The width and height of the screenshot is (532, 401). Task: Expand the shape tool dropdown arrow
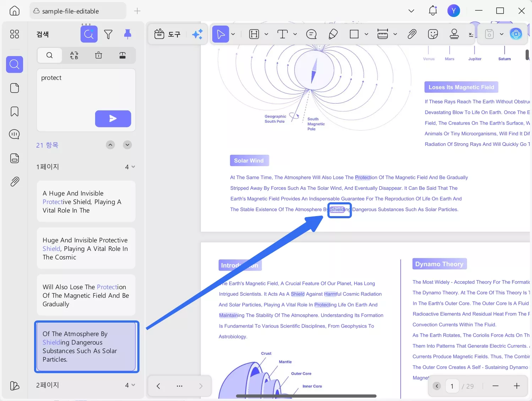coord(366,34)
